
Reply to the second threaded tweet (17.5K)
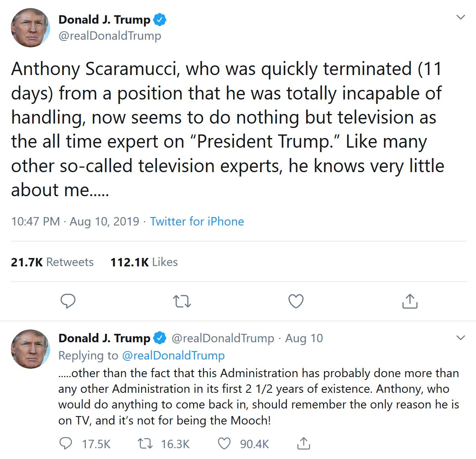(x=66, y=443)
